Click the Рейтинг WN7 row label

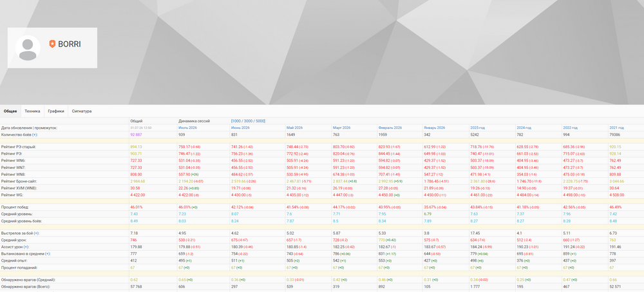tap(14, 168)
